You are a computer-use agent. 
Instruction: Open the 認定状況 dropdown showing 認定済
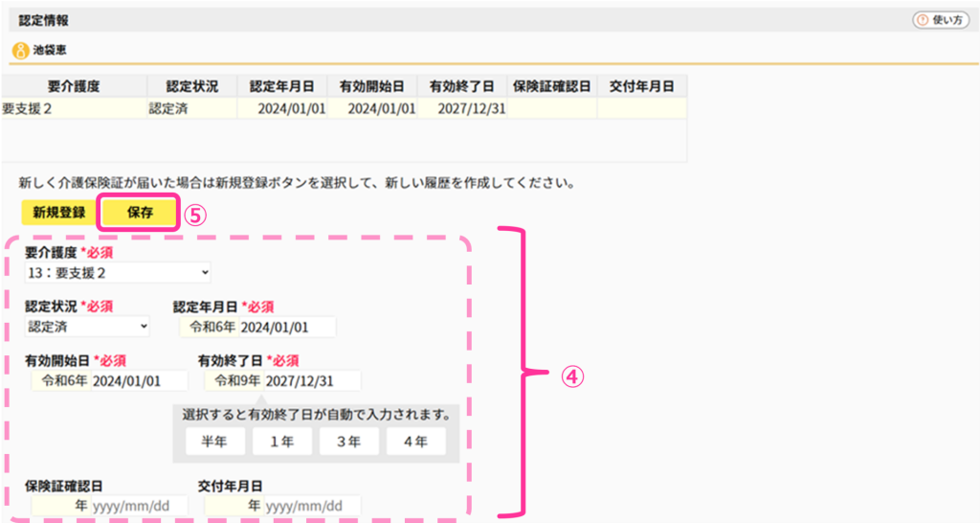pyautogui.click(x=87, y=327)
